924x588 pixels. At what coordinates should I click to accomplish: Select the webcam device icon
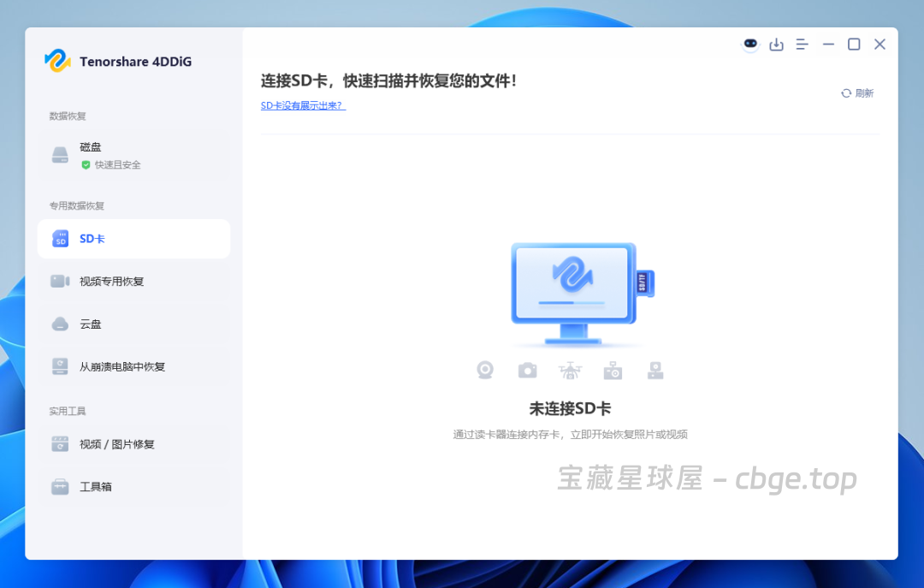485,370
